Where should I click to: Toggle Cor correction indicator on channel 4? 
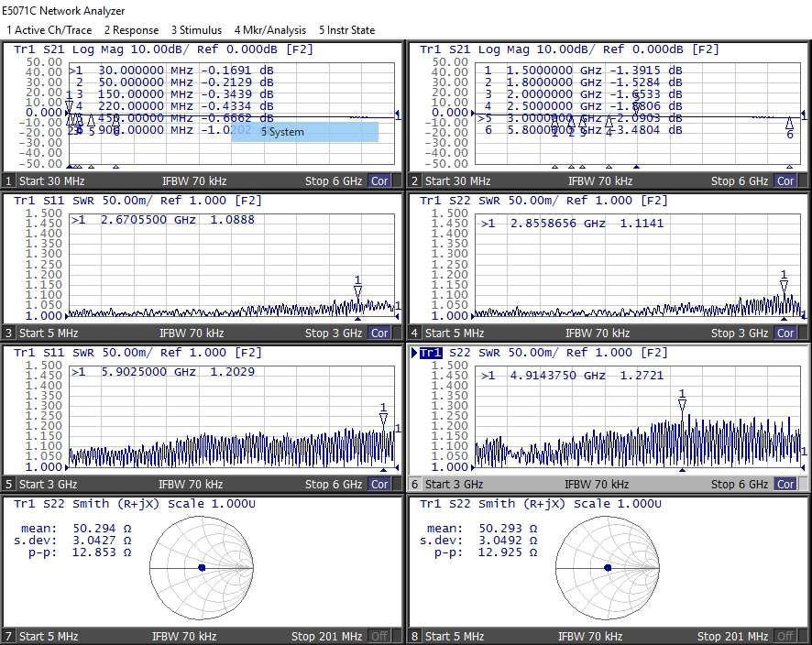tap(785, 333)
